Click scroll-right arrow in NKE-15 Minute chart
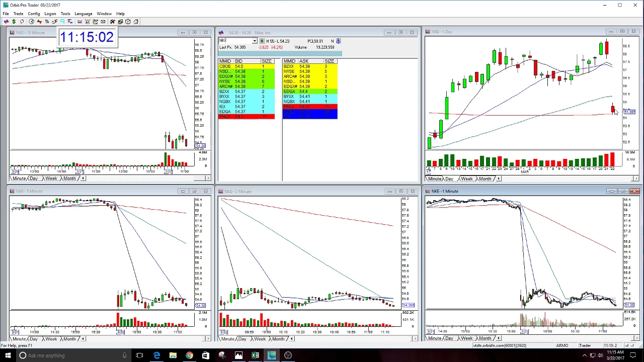This screenshot has width=644, height=362. click(x=208, y=178)
